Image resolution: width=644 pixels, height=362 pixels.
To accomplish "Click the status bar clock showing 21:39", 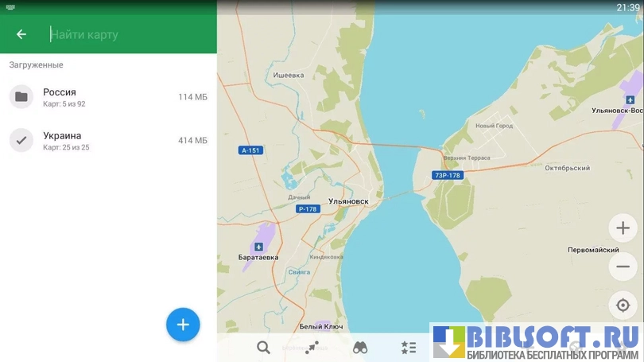I will tap(627, 7).
